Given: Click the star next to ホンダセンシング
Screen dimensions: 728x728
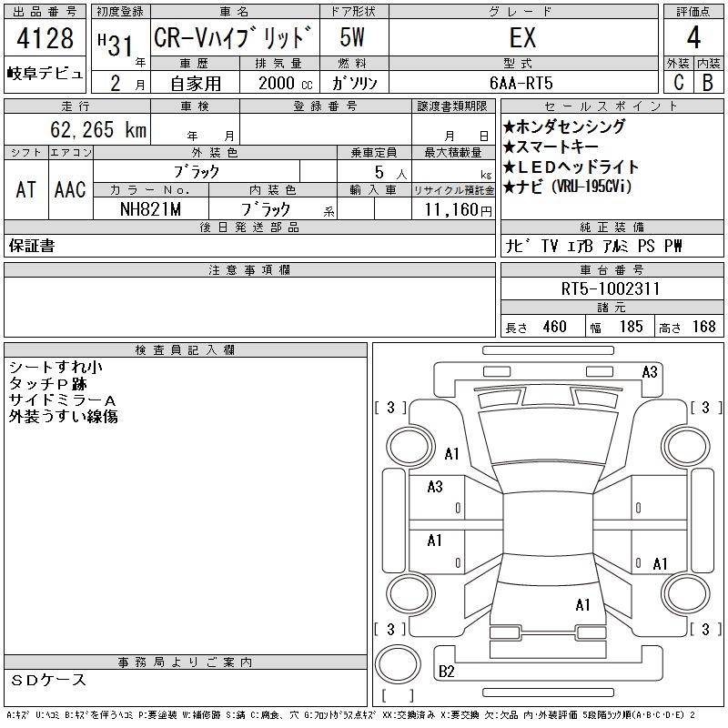Looking at the screenshot, I should click(x=510, y=127).
